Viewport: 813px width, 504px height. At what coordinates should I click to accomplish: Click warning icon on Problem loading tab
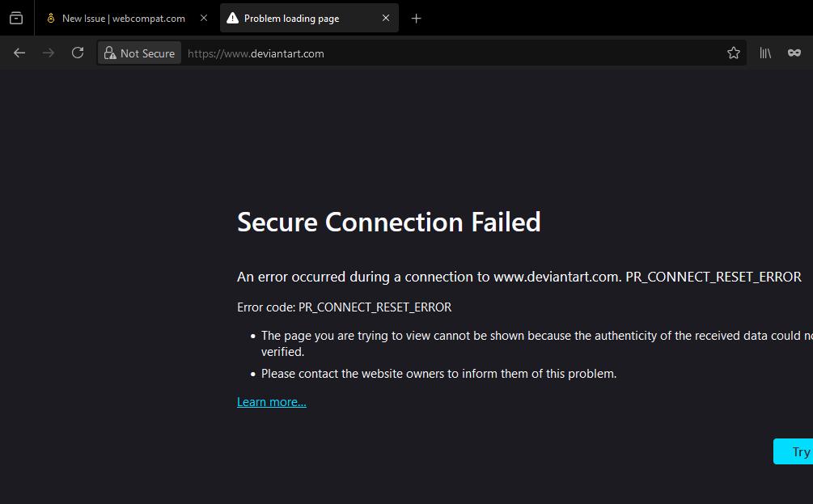pyautogui.click(x=233, y=18)
